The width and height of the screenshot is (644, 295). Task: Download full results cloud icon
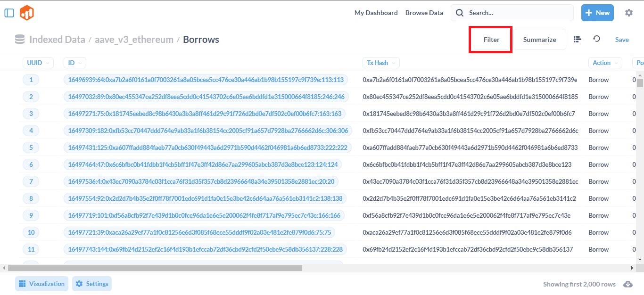[x=627, y=284]
